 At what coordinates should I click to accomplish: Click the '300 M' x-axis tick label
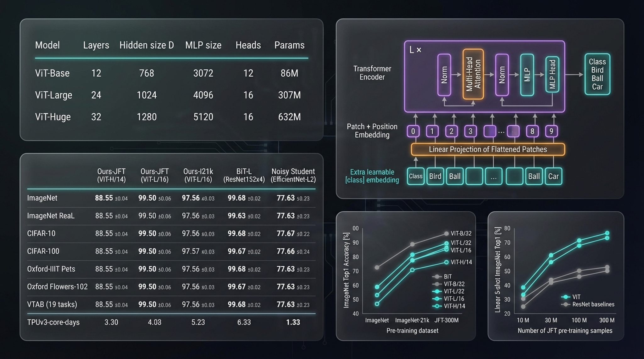607,320
